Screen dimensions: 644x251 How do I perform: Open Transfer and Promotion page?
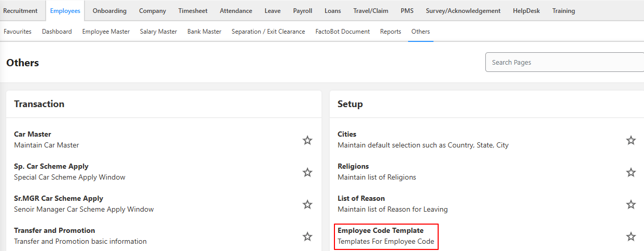(x=54, y=231)
